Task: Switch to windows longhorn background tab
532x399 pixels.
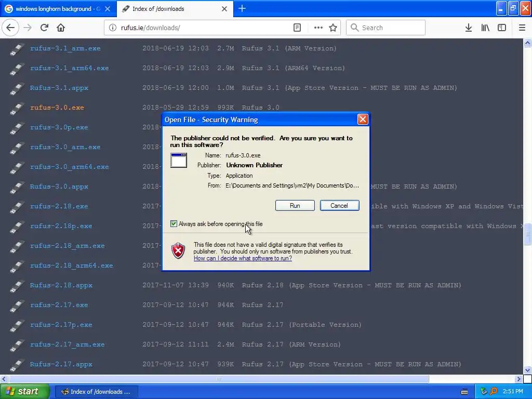Action: (58, 9)
